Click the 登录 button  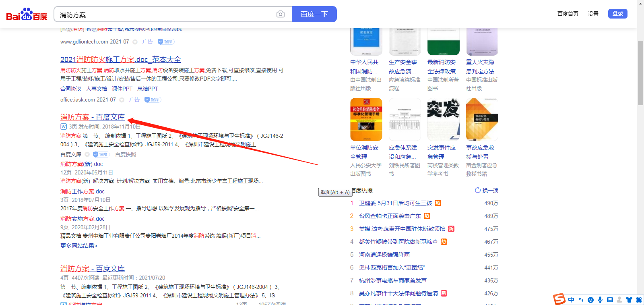point(617,13)
